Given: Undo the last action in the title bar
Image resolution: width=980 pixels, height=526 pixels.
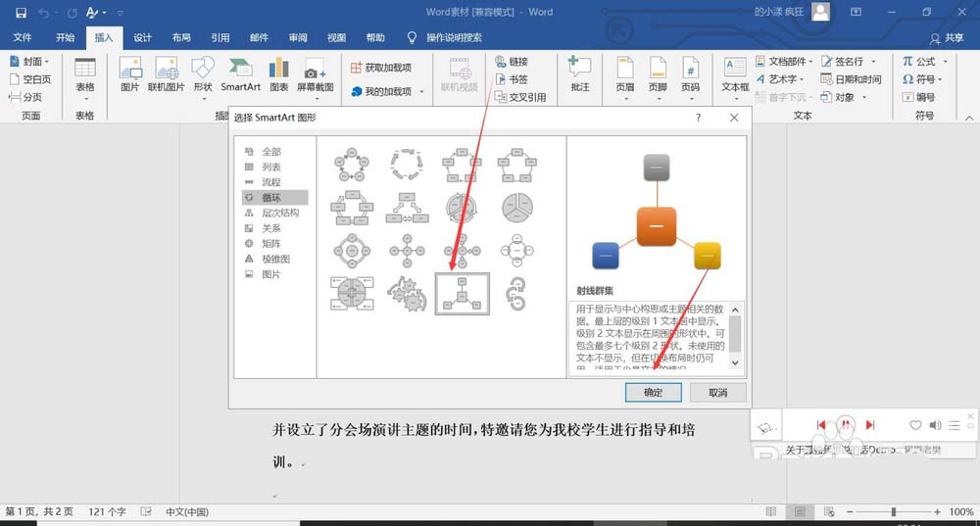Looking at the screenshot, I should 43,13.
